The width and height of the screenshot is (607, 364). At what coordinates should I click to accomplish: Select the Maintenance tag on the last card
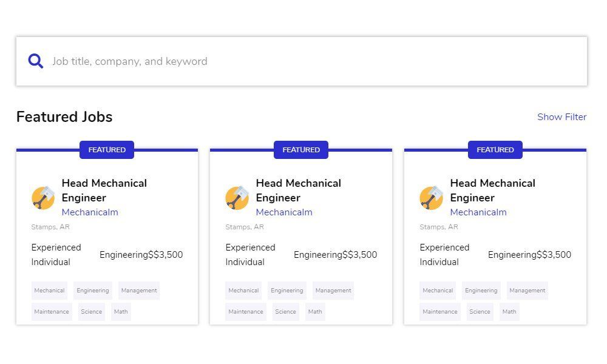click(440, 312)
